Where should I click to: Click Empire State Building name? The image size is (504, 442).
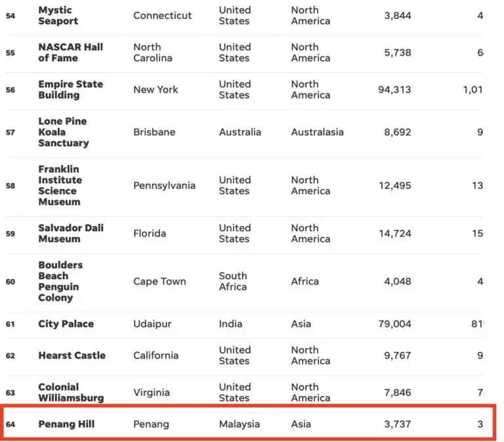[71, 89]
